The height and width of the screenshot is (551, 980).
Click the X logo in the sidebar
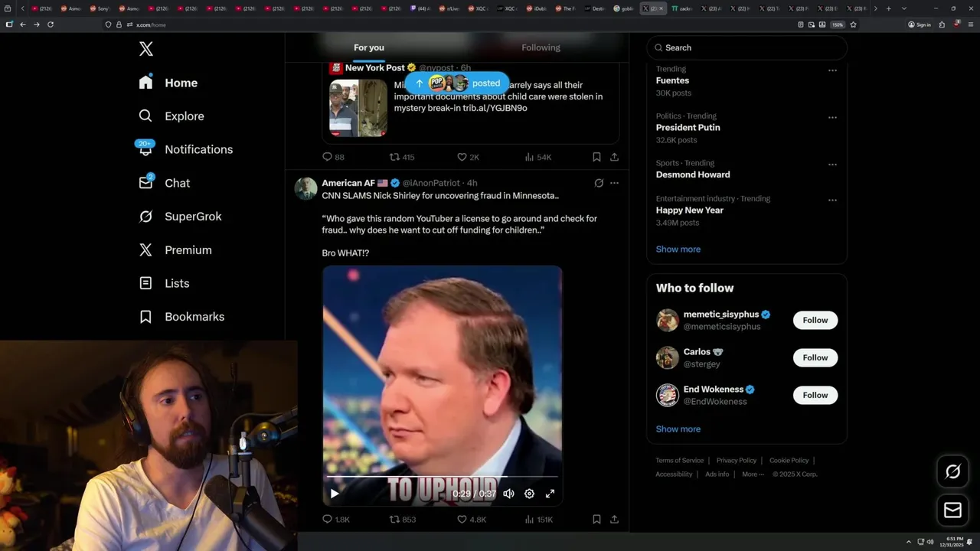pos(146,49)
